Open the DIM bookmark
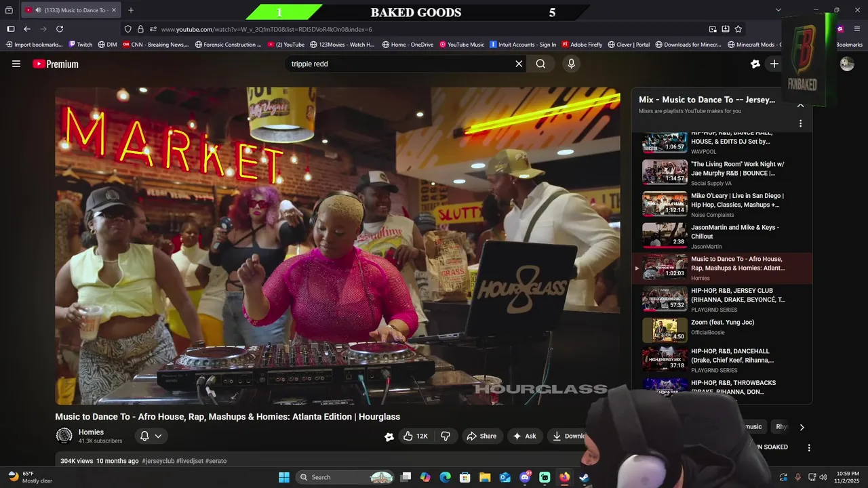The width and height of the screenshot is (868, 488). 107,45
